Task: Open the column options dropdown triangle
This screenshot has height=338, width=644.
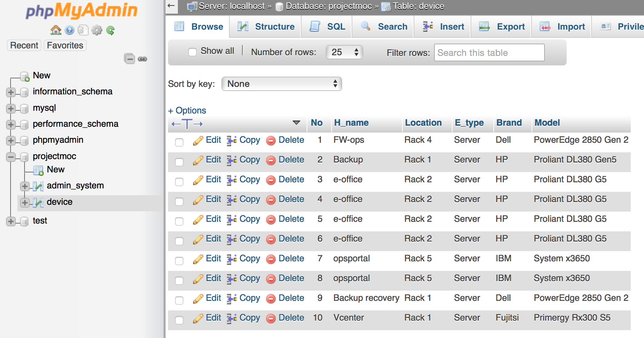Action: [x=296, y=123]
